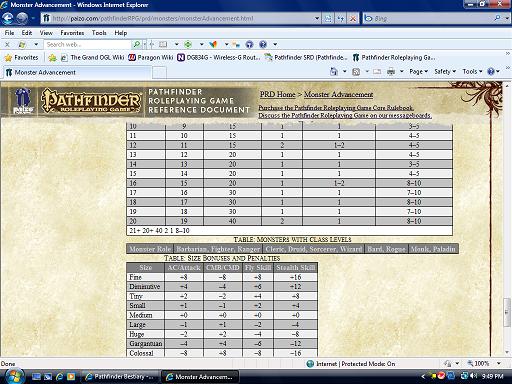Open the DG834G Wireless-G Router bookmark

pos(219,58)
